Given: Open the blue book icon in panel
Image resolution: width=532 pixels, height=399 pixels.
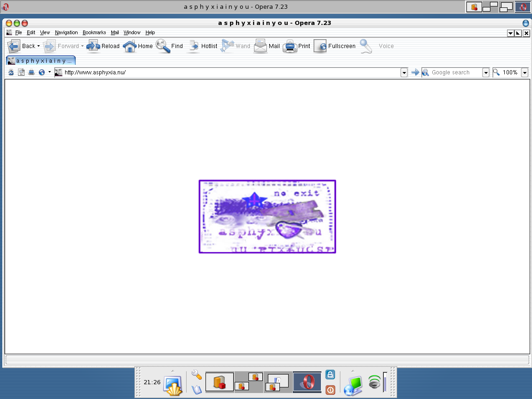Looking at the screenshot, I should (x=196, y=389).
